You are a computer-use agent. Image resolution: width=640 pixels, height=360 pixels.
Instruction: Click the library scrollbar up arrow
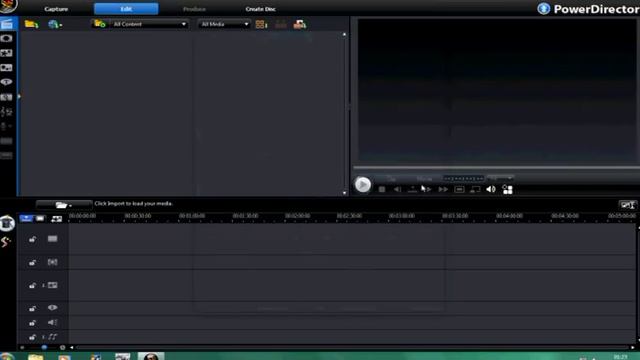pyautogui.click(x=344, y=35)
